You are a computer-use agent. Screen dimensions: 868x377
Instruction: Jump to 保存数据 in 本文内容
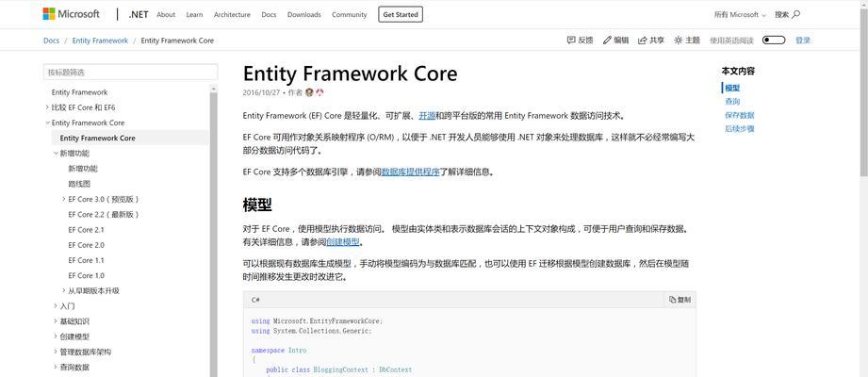pos(740,115)
